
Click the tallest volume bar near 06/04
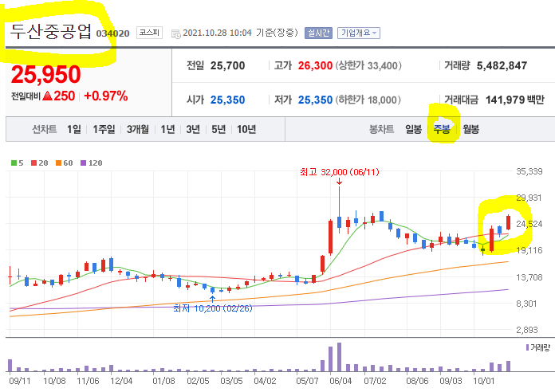339,357
